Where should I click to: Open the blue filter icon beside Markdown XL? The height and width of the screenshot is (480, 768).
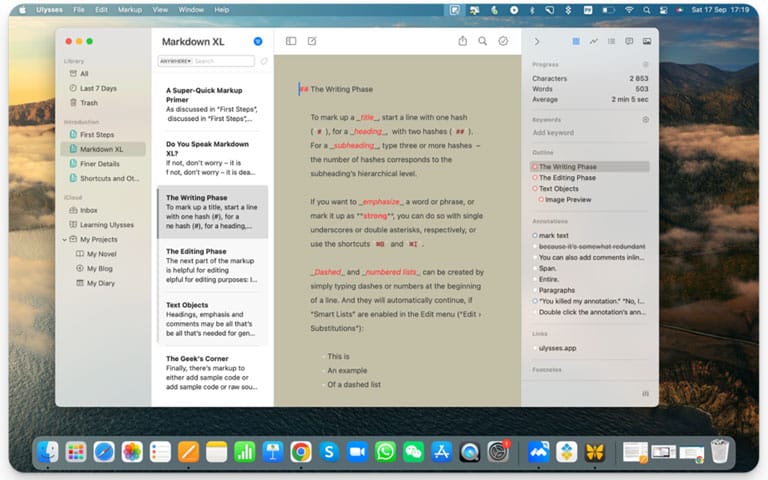click(x=258, y=42)
